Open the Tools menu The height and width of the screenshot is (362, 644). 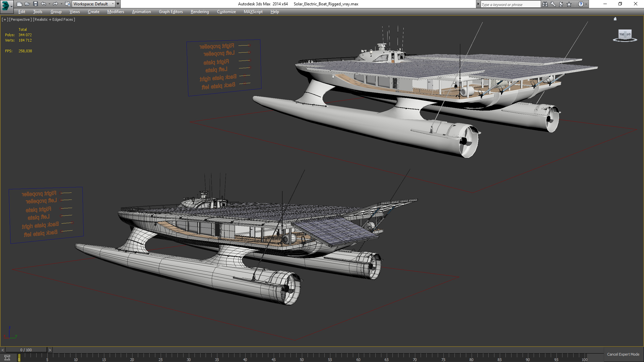[x=38, y=12]
